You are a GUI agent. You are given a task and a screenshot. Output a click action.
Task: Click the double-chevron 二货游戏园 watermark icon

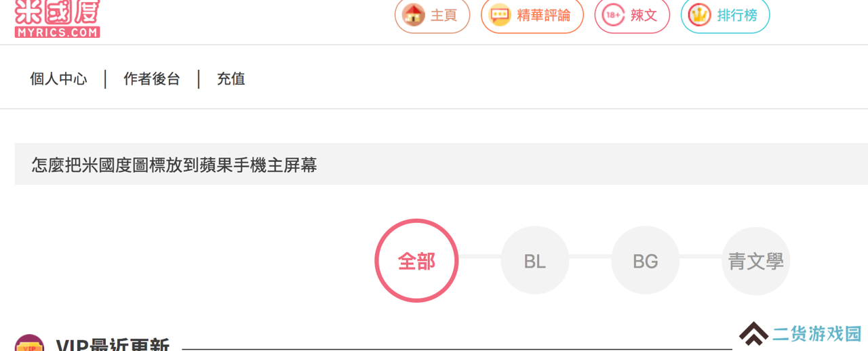click(x=753, y=333)
